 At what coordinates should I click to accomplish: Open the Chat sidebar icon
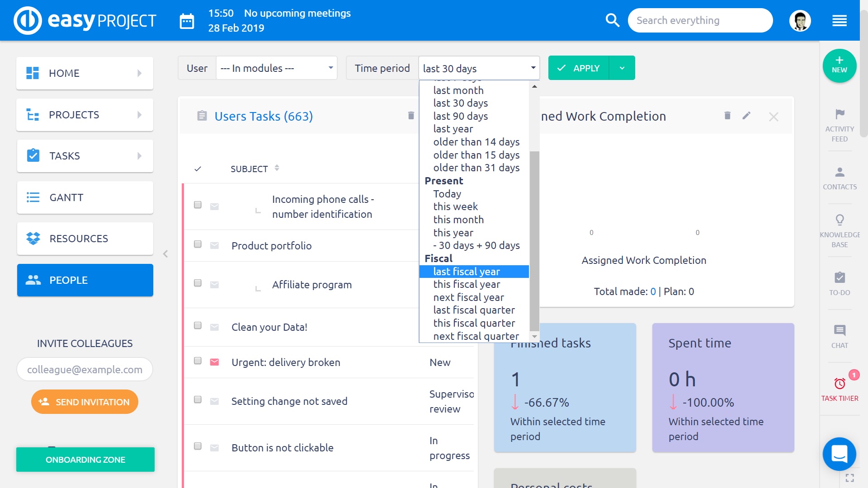pyautogui.click(x=840, y=330)
